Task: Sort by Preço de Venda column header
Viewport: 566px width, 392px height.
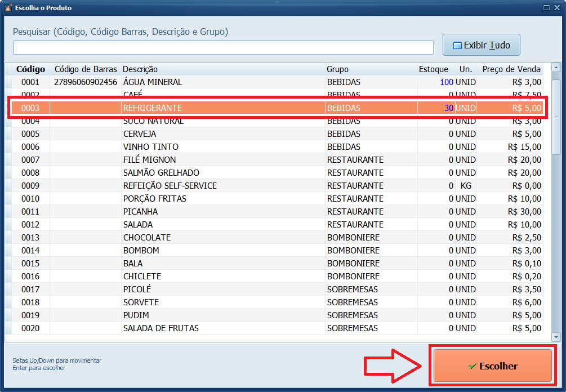Action: [510, 69]
